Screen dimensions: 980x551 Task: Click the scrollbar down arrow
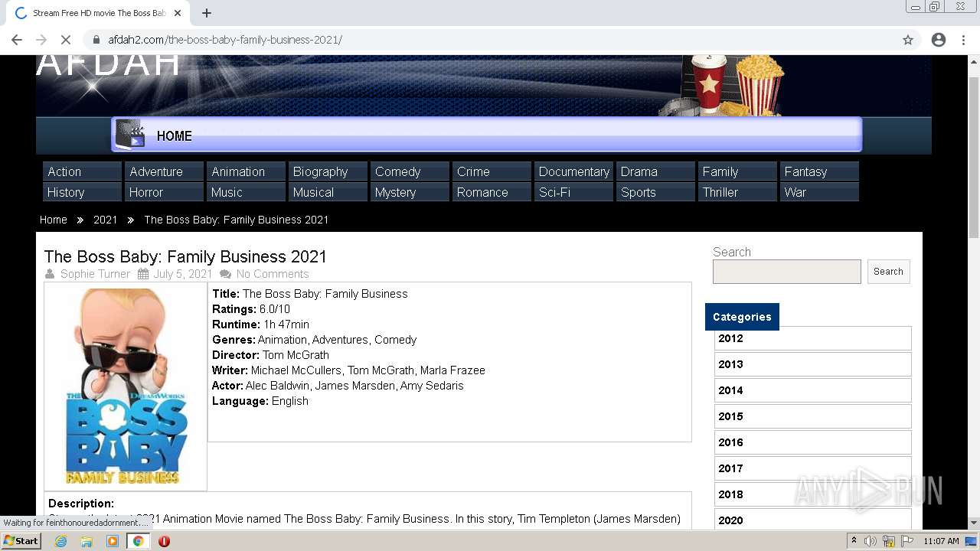click(x=973, y=523)
